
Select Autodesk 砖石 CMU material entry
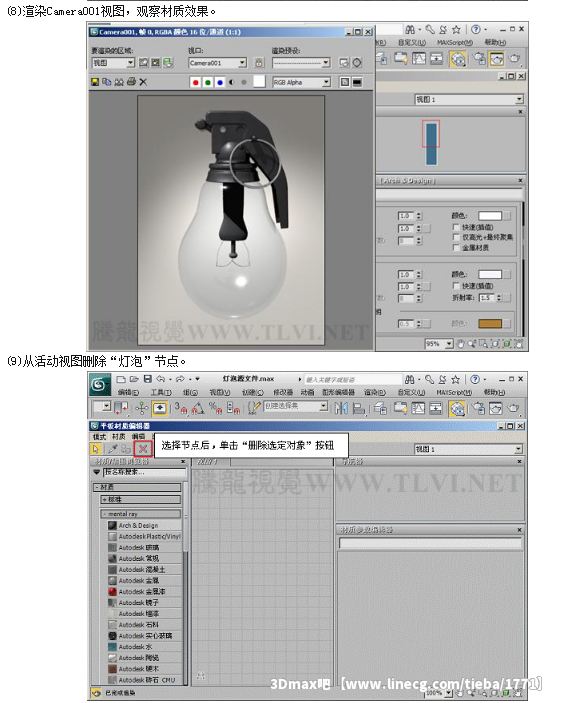coord(145,680)
